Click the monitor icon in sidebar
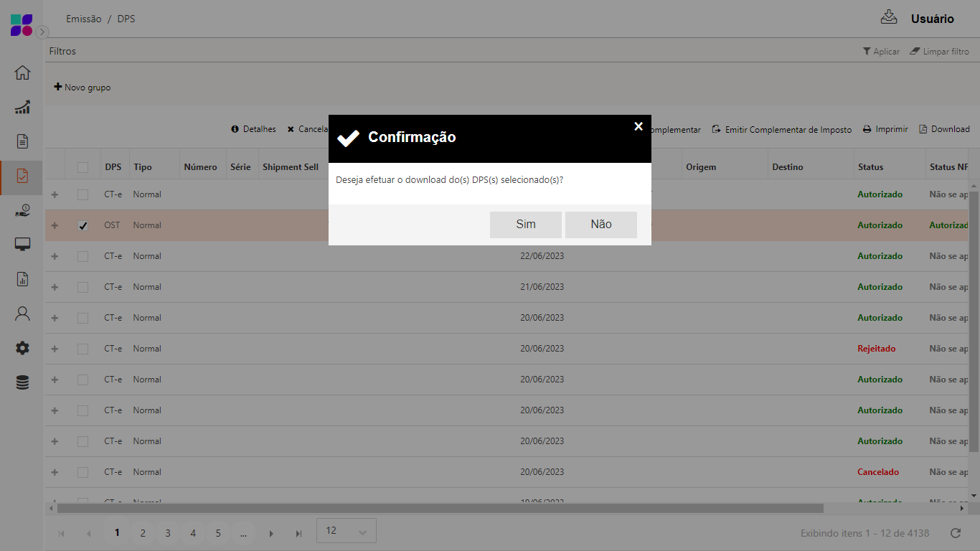The height and width of the screenshot is (551, 980). (22, 245)
